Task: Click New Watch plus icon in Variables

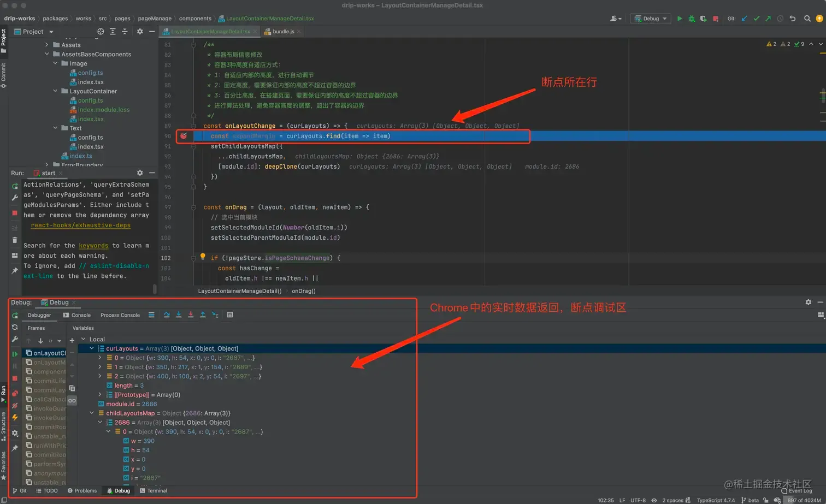Action: pyautogui.click(x=72, y=340)
